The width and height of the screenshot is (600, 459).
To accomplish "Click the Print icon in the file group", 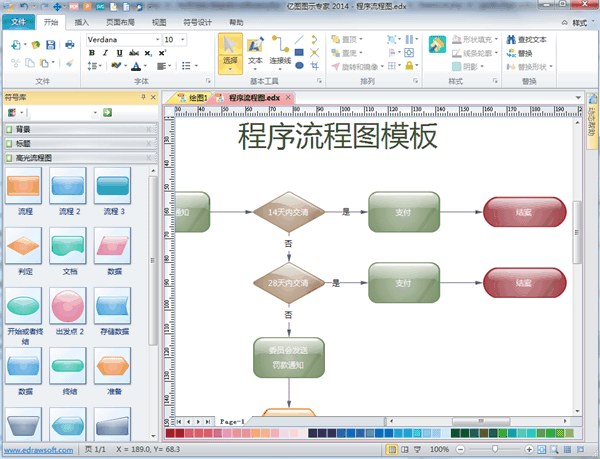I will click(70, 45).
